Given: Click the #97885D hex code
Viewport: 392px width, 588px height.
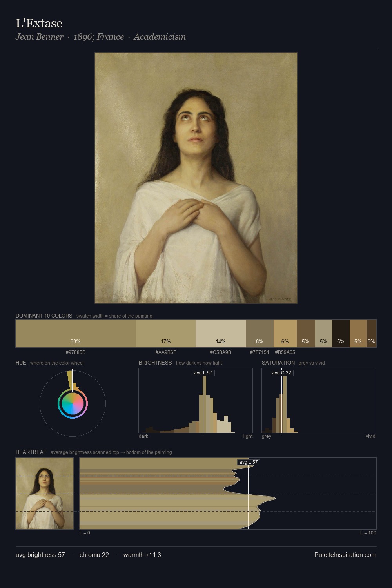Looking at the screenshot, I should pos(76,352).
